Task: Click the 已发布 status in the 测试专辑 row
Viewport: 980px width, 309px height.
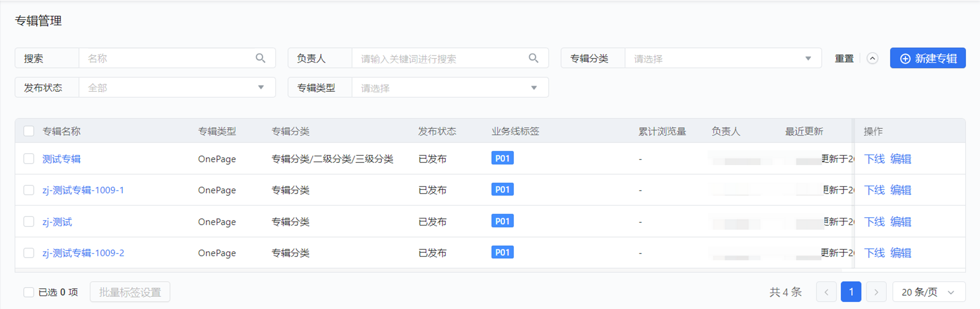Action: click(433, 159)
